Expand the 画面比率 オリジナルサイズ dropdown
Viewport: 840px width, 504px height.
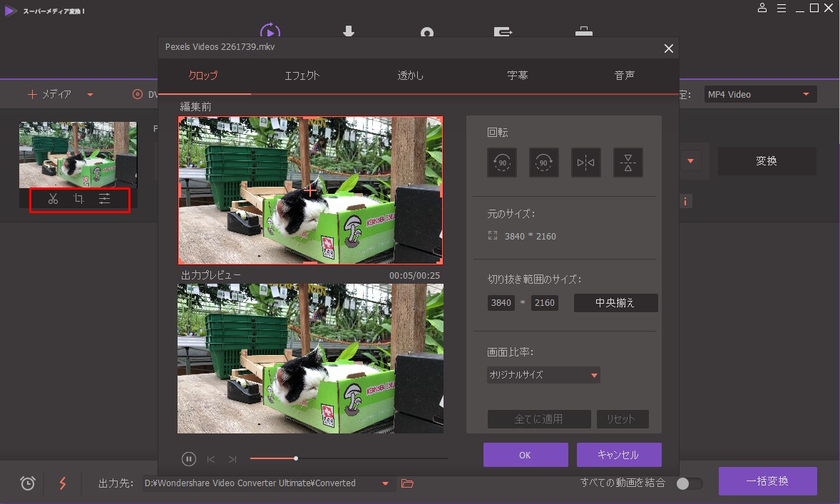(543, 375)
